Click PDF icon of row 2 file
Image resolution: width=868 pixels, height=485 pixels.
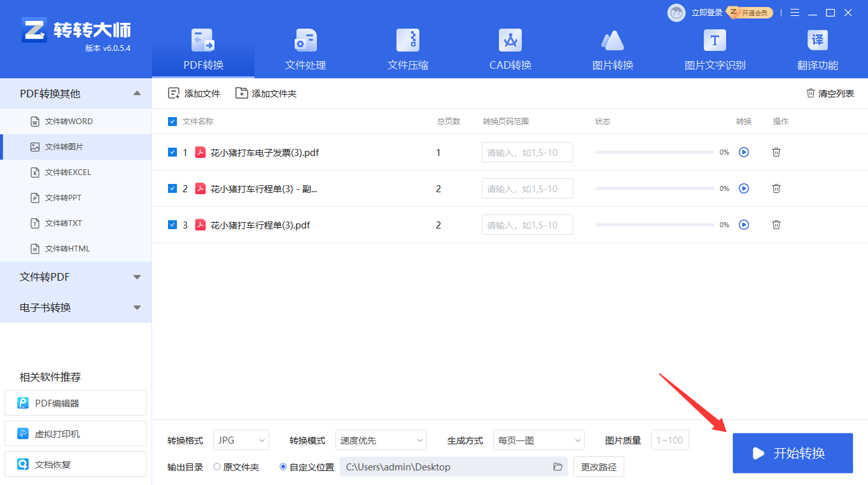(x=200, y=188)
